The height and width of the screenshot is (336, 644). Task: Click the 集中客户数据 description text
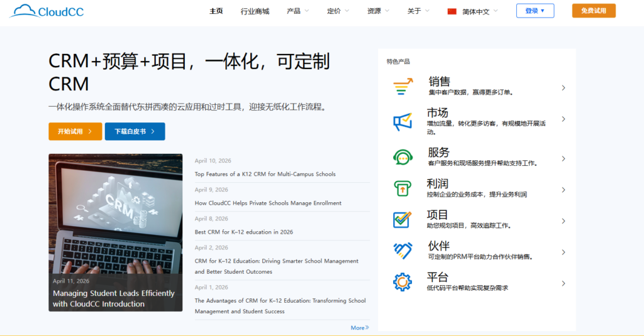(x=471, y=92)
